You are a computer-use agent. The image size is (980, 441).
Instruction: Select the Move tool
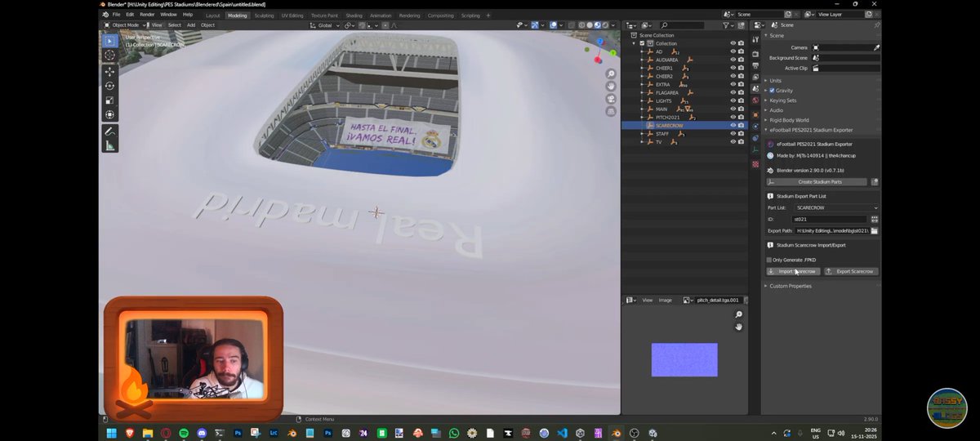(109, 72)
